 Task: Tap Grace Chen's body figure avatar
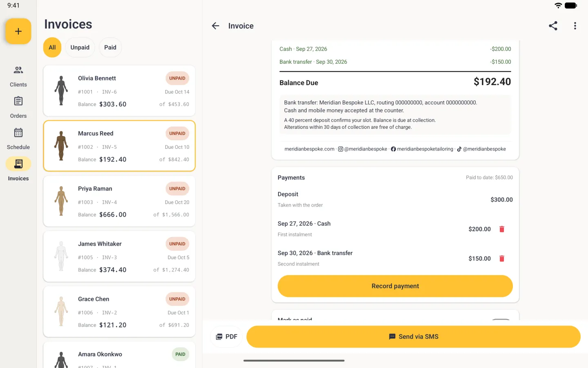pyautogui.click(x=61, y=312)
